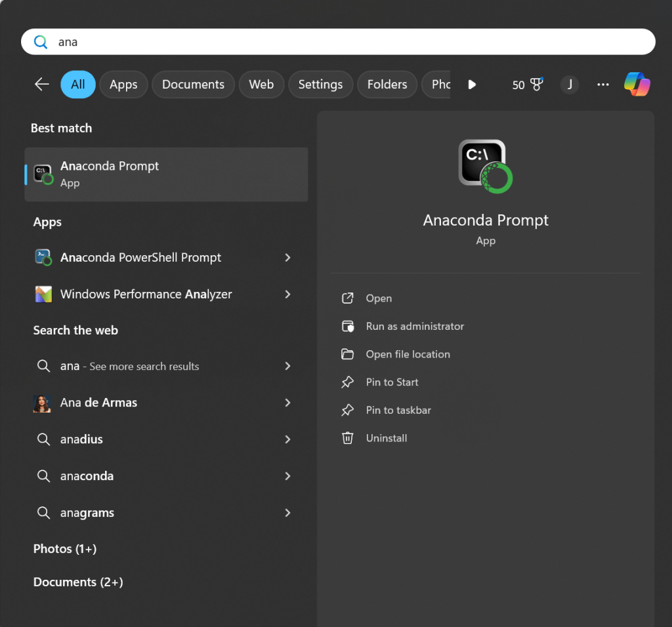Screen dimensions: 672x627
Task: Click the J user account avatar
Action: (570, 85)
